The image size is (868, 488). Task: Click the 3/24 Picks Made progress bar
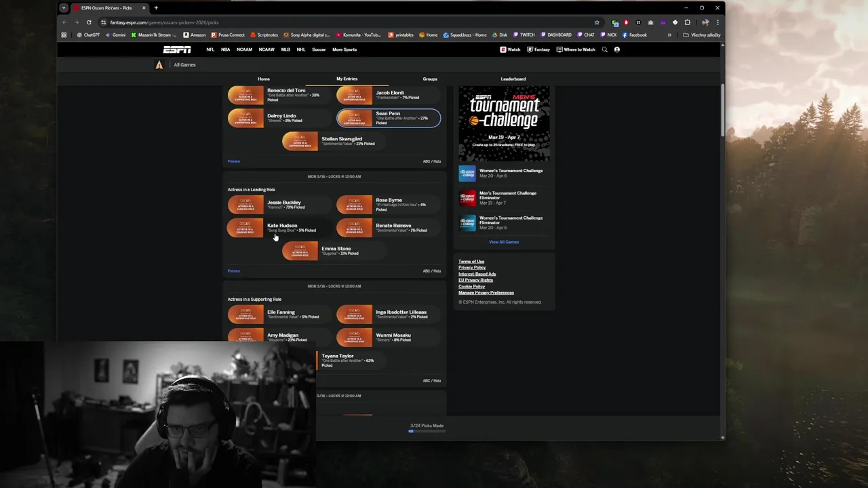[427, 431]
